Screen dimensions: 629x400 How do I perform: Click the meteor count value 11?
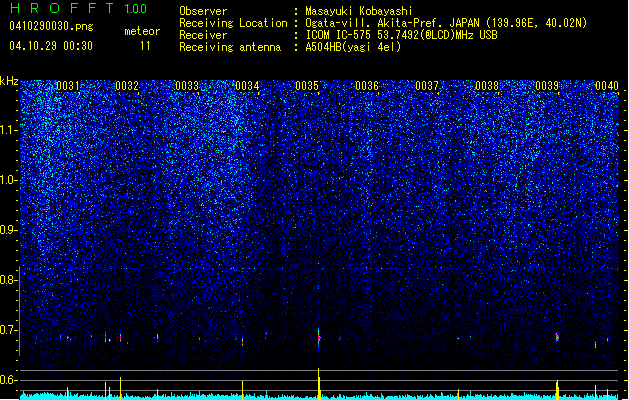tap(145, 46)
